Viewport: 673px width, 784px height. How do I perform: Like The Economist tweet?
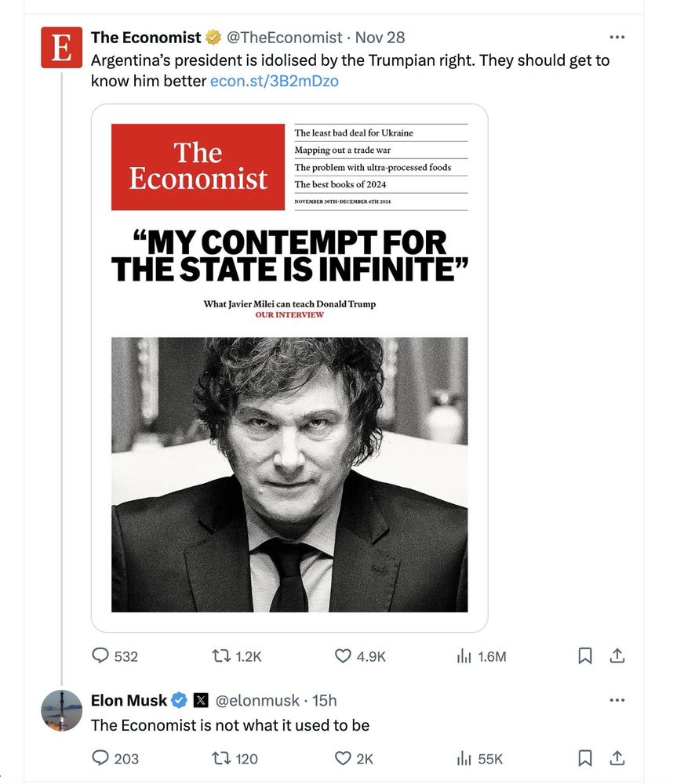(359, 655)
